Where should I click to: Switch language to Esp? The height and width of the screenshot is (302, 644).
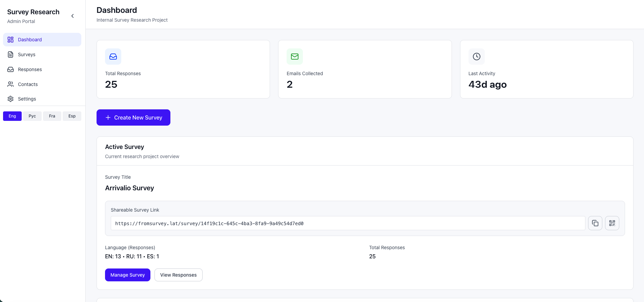click(72, 116)
